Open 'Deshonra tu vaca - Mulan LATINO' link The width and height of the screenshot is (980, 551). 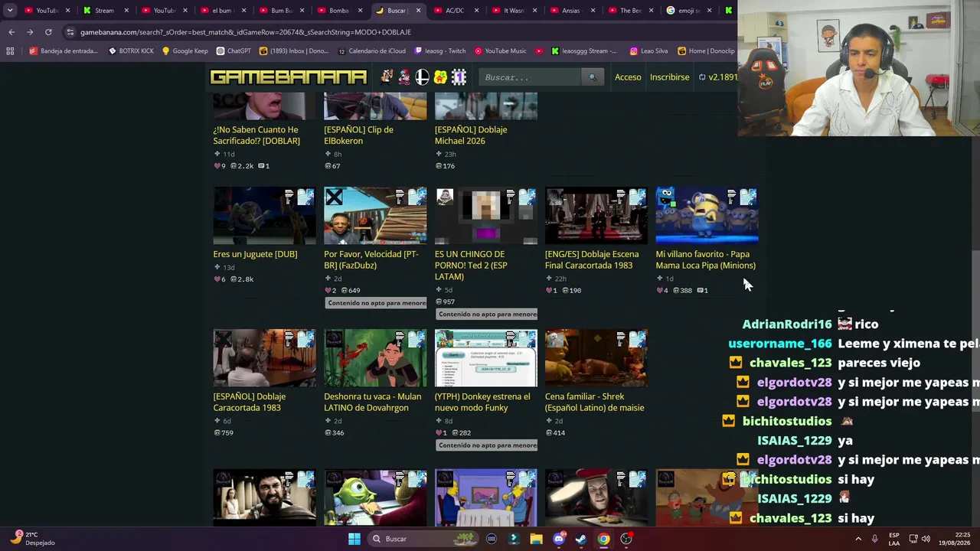point(372,402)
